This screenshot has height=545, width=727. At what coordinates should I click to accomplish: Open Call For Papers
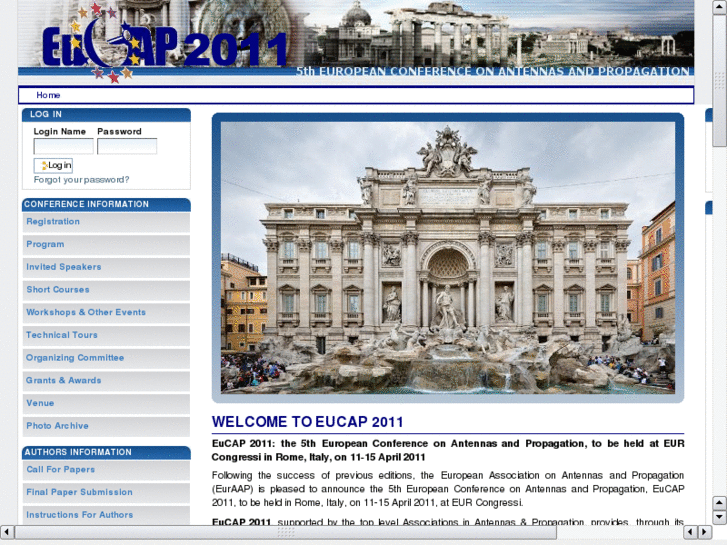(x=106, y=470)
